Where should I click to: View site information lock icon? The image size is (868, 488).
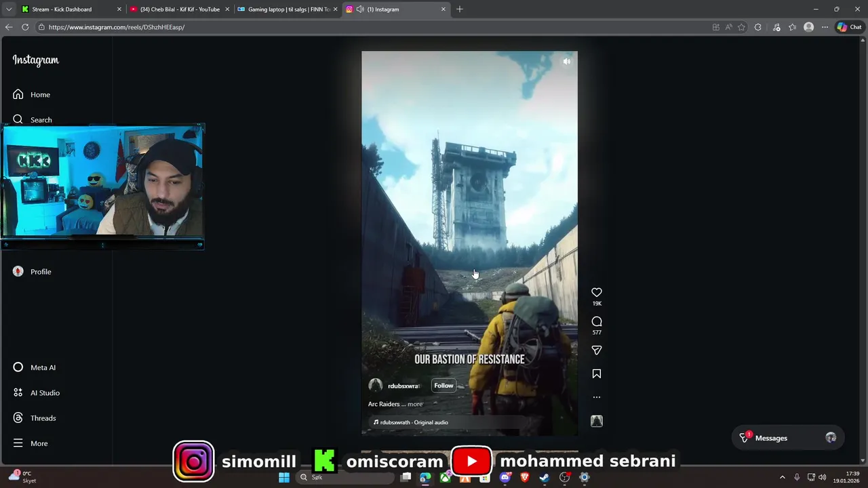(41, 27)
